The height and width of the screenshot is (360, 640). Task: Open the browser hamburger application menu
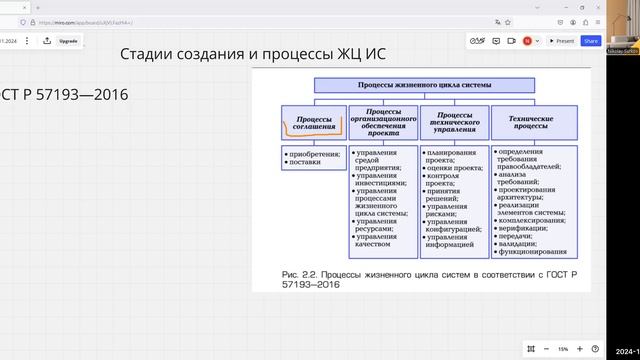pyautogui.click(x=598, y=22)
